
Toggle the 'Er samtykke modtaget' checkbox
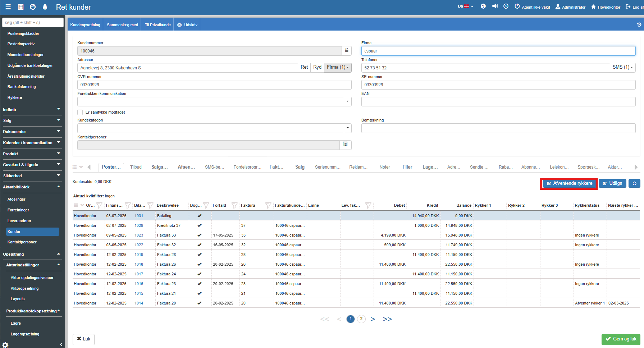[80, 112]
